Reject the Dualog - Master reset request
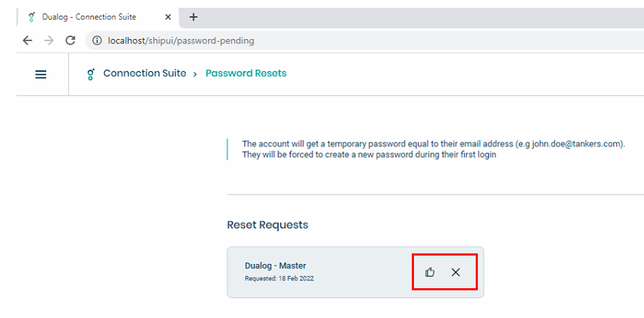This screenshot has height=318, width=644. (x=455, y=272)
